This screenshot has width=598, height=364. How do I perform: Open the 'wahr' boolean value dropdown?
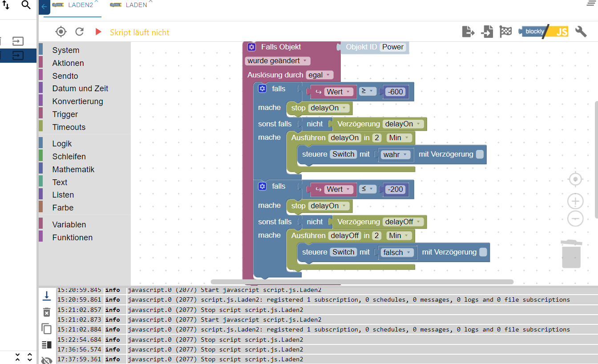tap(396, 154)
